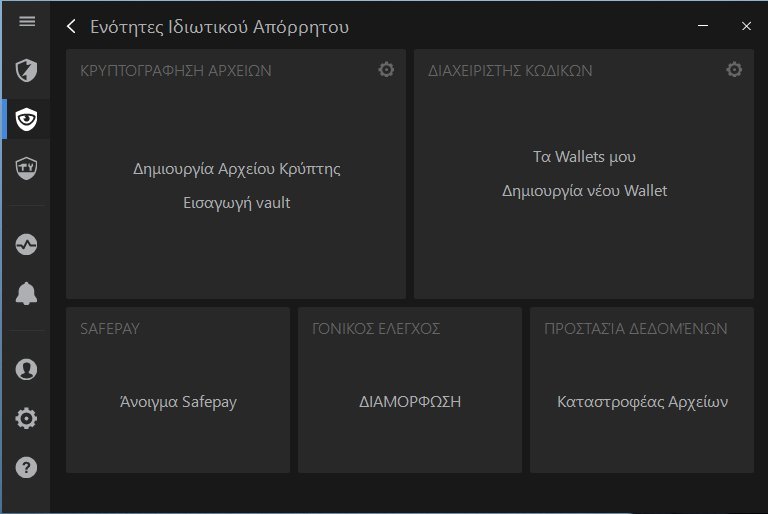768x514 pixels.
Task: Open Notifications bell icon
Action: click(26, 294)
